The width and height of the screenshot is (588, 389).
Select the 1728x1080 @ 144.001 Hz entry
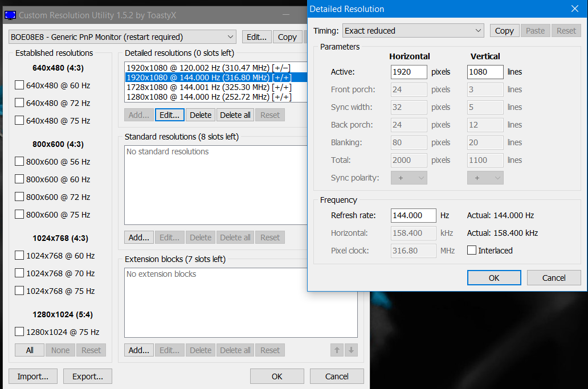[x=208, y=87]
